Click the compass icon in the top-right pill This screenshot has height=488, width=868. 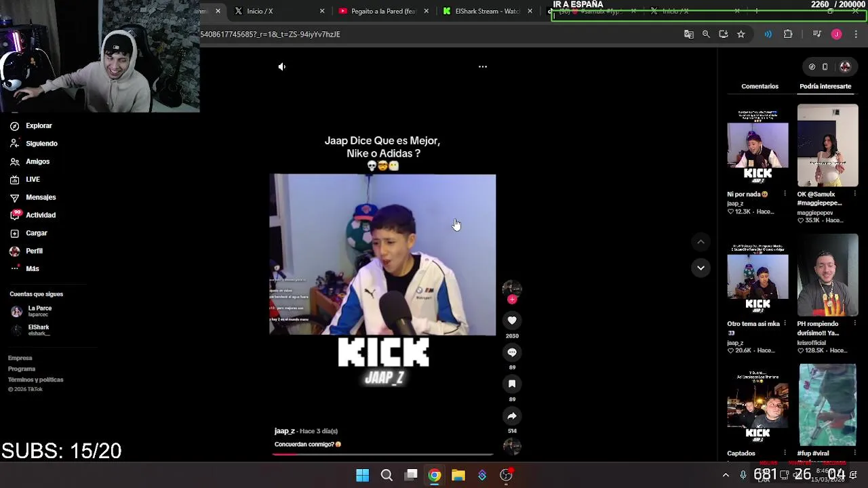click(812, 66)
